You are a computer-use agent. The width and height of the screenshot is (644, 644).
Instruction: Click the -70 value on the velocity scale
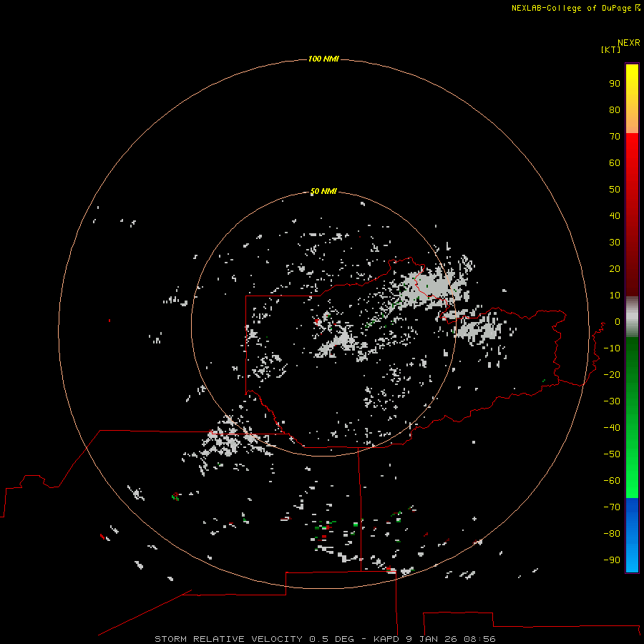click(612, 507)
